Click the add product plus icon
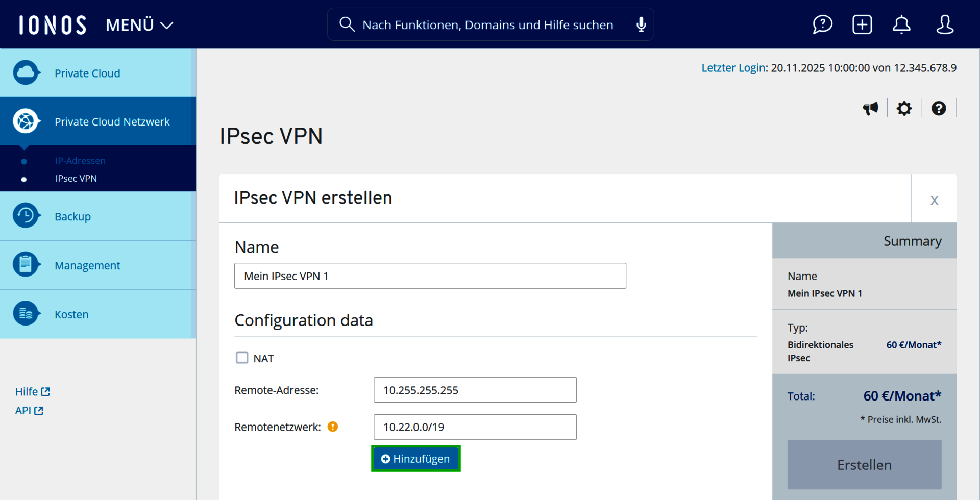980x500 pixels. click(862, 24)
